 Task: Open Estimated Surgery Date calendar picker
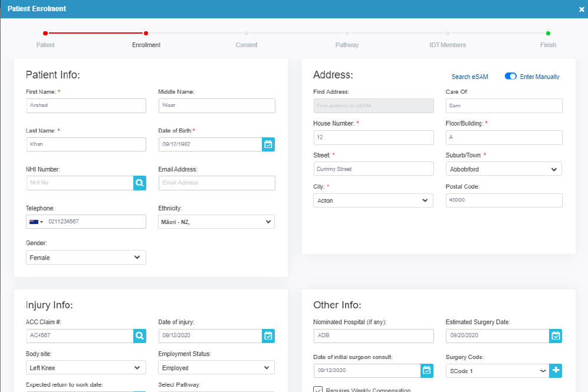[556, 336]
